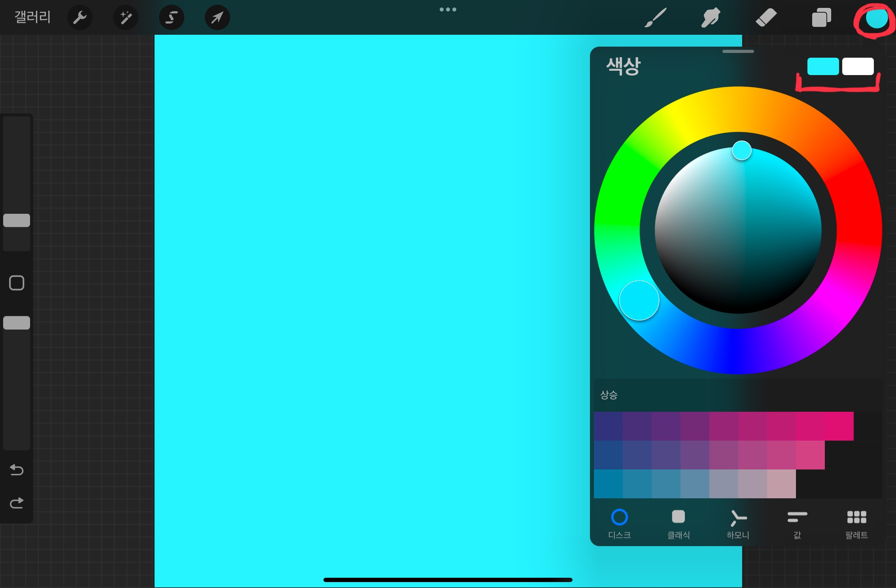Tap the square Modify button in sidebar

pos(17,283)
